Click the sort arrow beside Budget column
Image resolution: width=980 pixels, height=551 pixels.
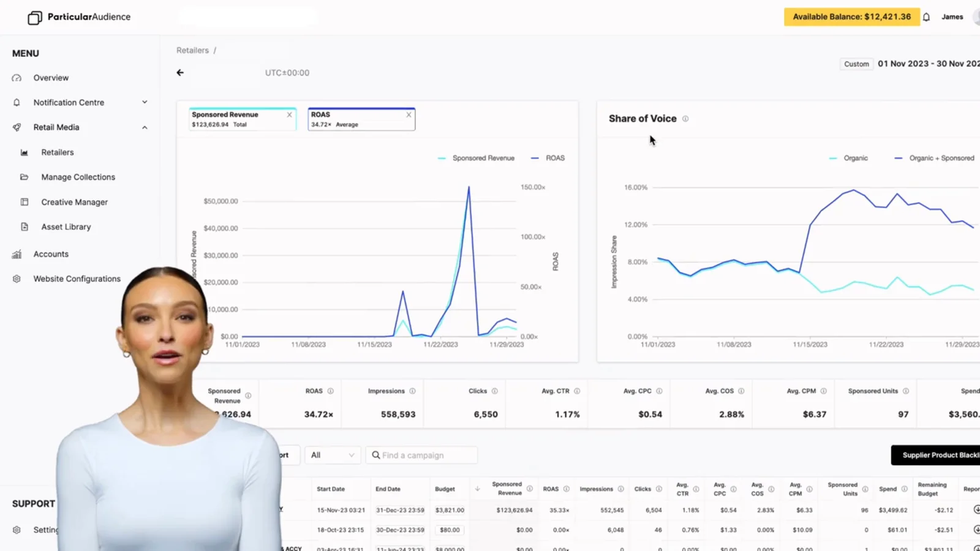[x=477, y=489]
